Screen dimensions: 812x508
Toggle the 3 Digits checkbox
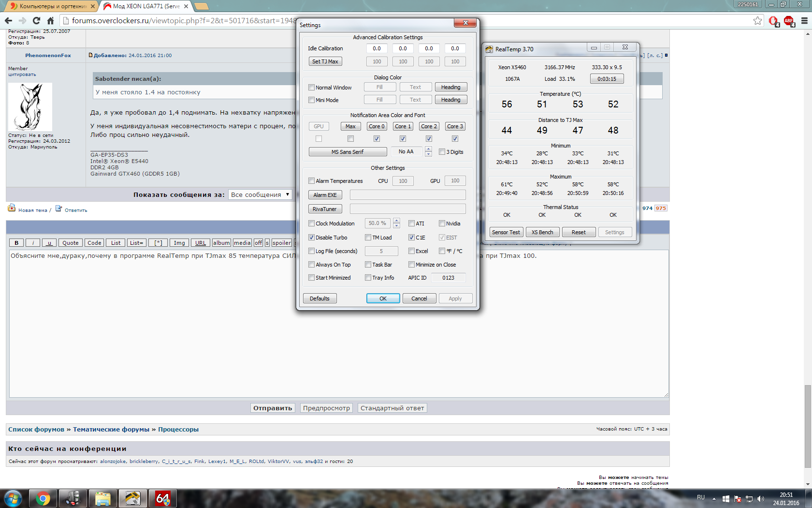442,152
